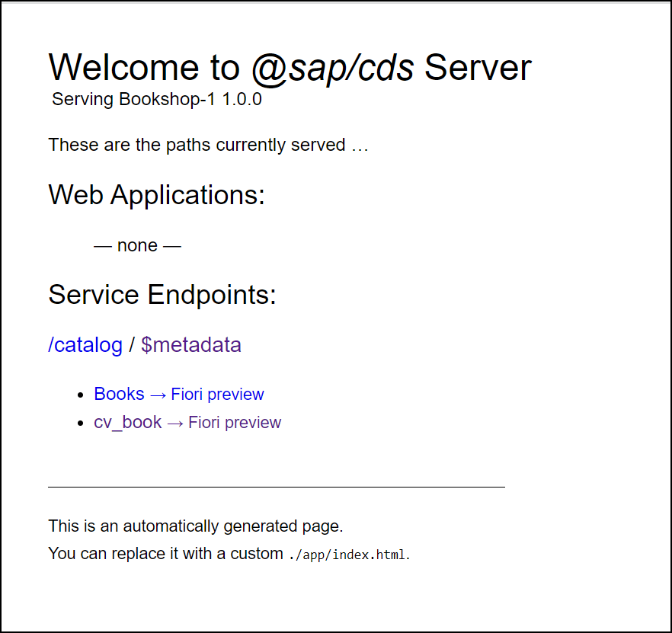Image resolution: width=672 pixels, height=633 pixels.
Task: Select the 'Web Applications:' heading
Action: pyautogui.click(x=156, y=195)
